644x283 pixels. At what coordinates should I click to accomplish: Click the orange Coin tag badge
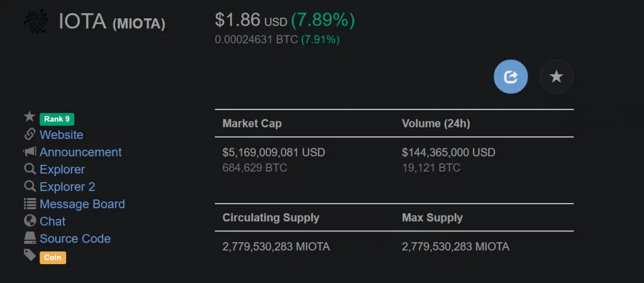point(53,258)
